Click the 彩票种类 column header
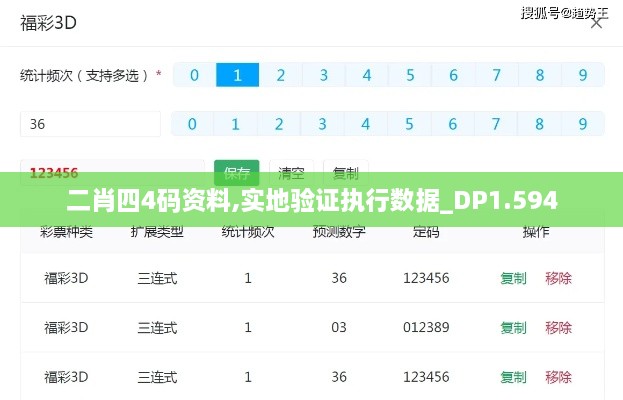623x400 pixels. [x=66, y=232]
